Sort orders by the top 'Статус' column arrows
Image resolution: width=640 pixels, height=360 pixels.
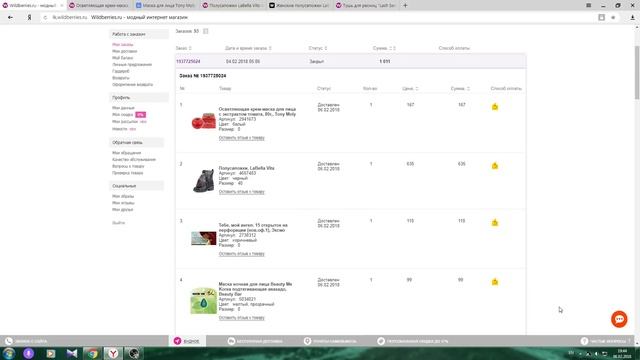click(325, 48)
